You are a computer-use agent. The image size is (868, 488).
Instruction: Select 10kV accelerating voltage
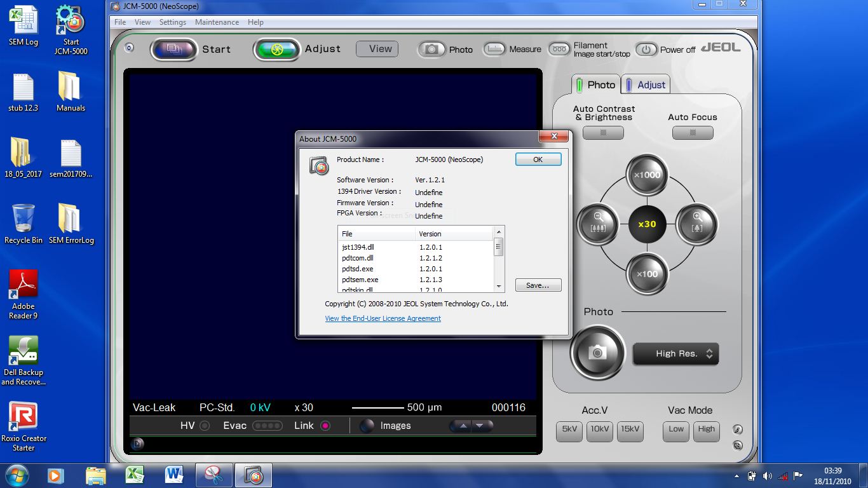600,430
